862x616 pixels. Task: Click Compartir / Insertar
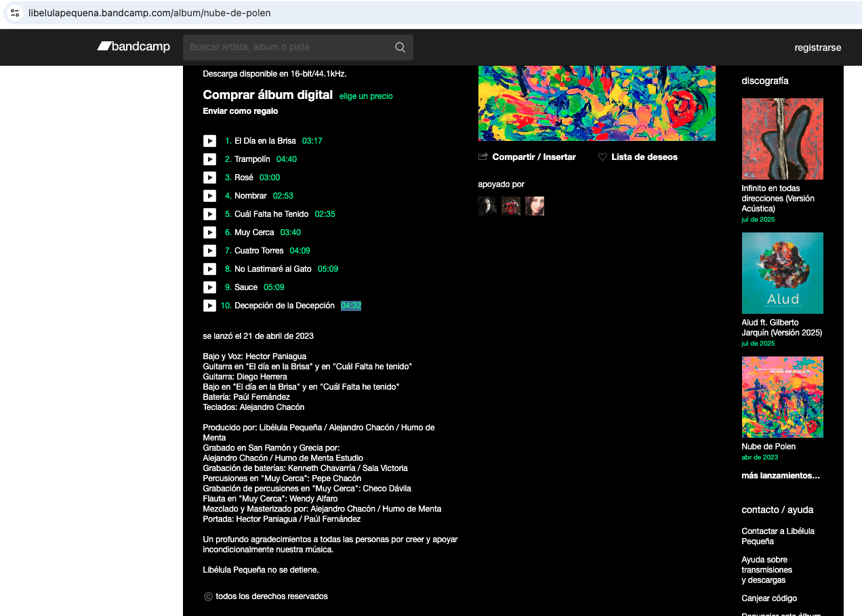[534, 157]
